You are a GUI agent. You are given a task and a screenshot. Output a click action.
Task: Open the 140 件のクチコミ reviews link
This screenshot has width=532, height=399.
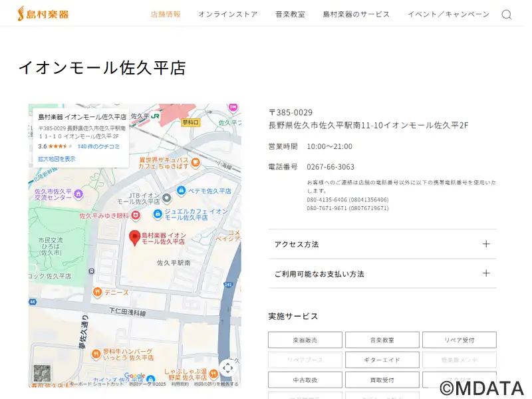click(x=98, y=146)
